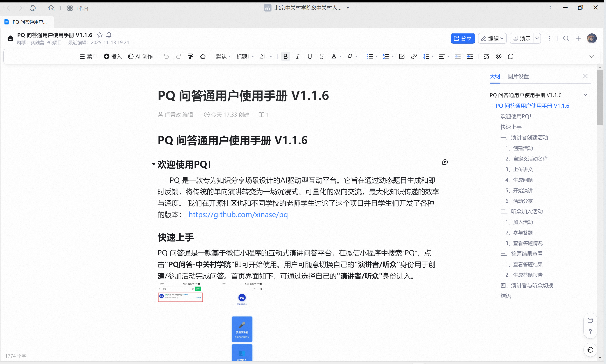
Task: Jump to 三、答题结果查看 in outline
Action: point(522,254)
